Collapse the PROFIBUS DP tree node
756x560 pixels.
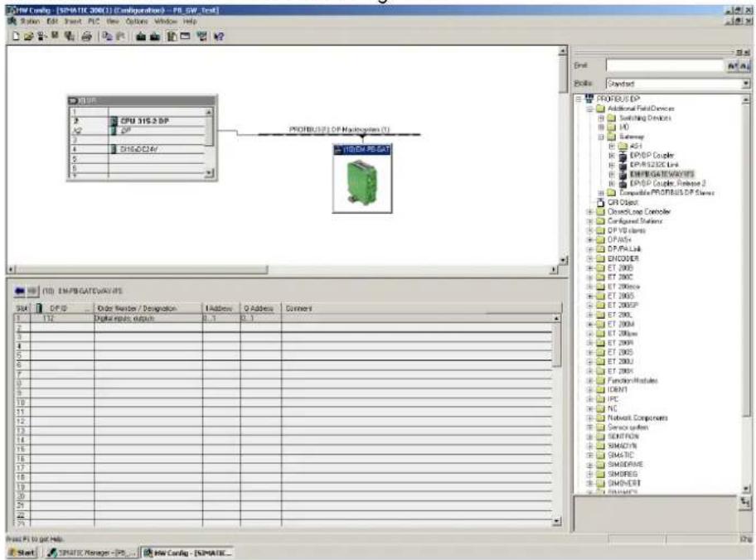pos(579,99)
